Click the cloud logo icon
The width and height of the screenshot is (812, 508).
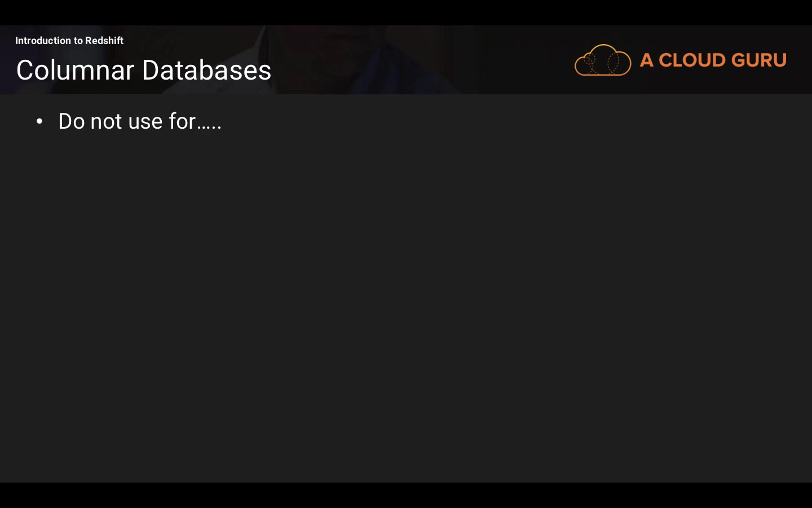pos(602,60)
